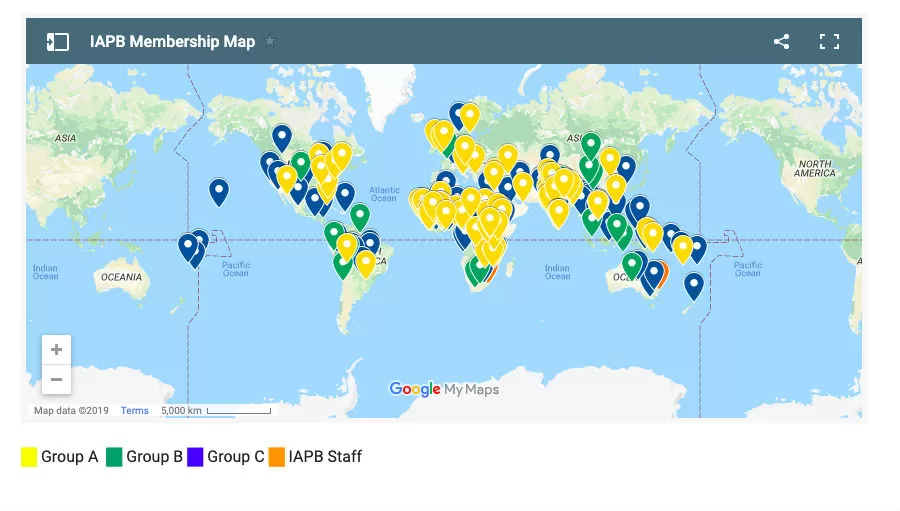Select the yellow pin in eastern Canada
This screenshot has width=900, height=511.
tap(342, 156)
